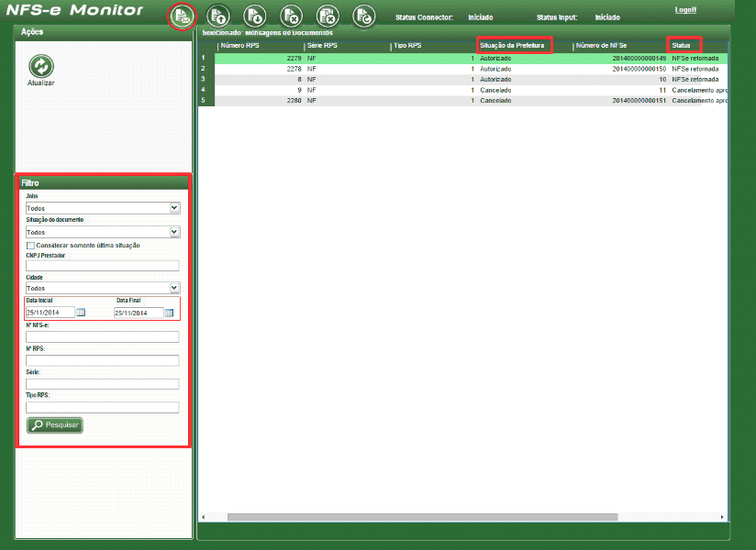
Task: Select row with RPS number 2279
Action: pyautogui.click(x=471, y=59)
